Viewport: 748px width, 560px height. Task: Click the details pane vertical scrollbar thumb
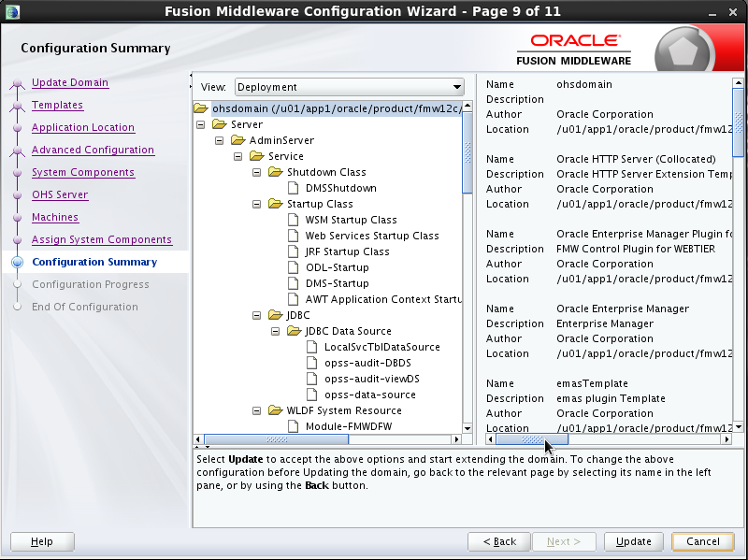click(x=738, y=122)
